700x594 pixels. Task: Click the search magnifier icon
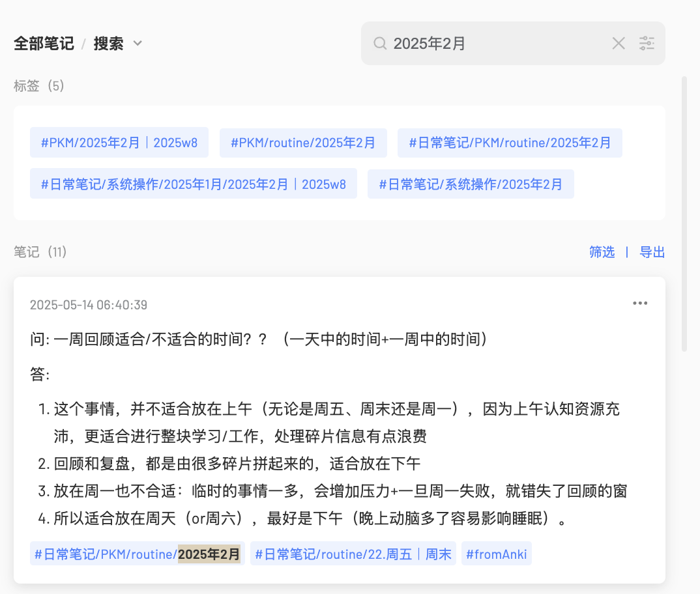click(x=380, y=43)
